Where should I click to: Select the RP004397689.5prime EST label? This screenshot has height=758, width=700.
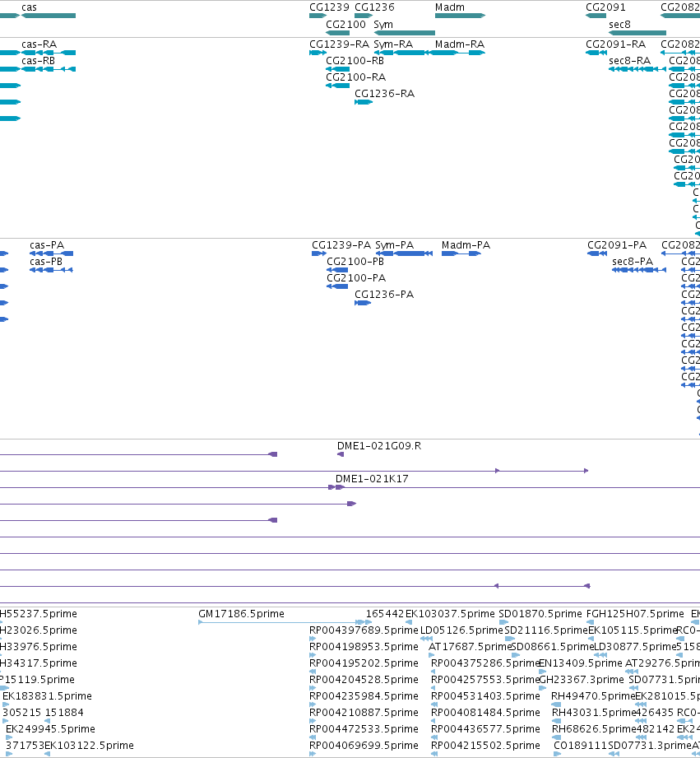tap(364, 631)
